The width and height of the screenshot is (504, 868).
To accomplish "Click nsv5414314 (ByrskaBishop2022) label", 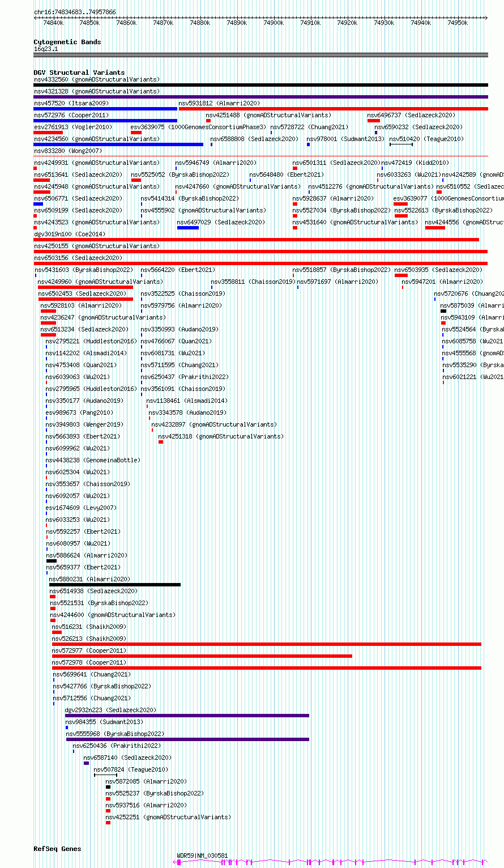I will tap(190, 198).
